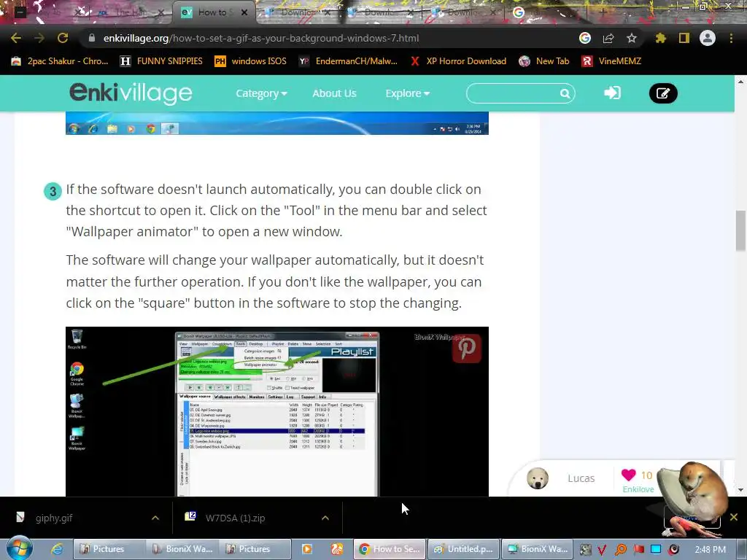Expand options for giphy.gif download

pos(155,518)
